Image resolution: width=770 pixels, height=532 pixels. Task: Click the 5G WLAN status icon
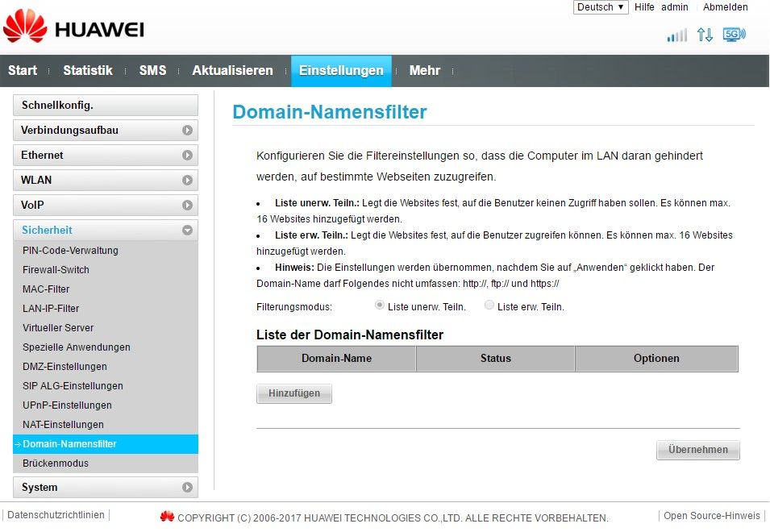(734, 35)
